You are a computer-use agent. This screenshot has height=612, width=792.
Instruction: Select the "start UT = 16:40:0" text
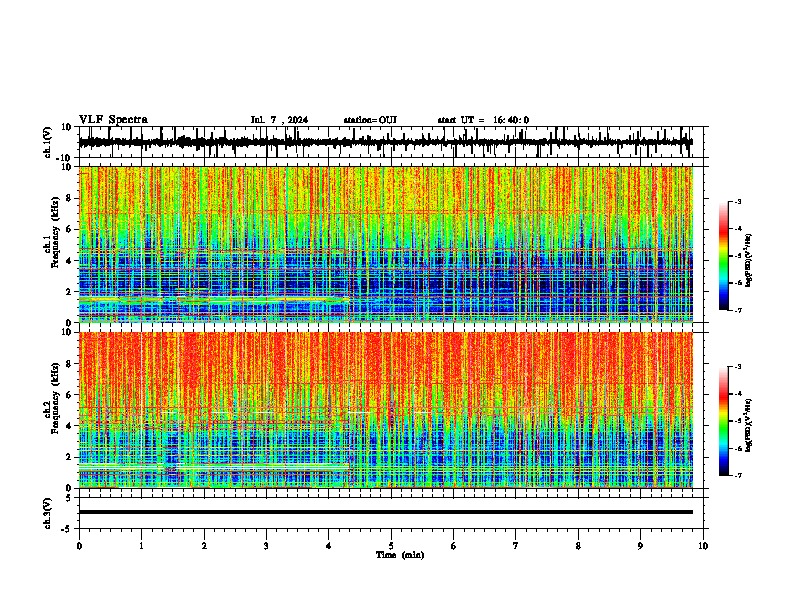(x=483, y=120)
